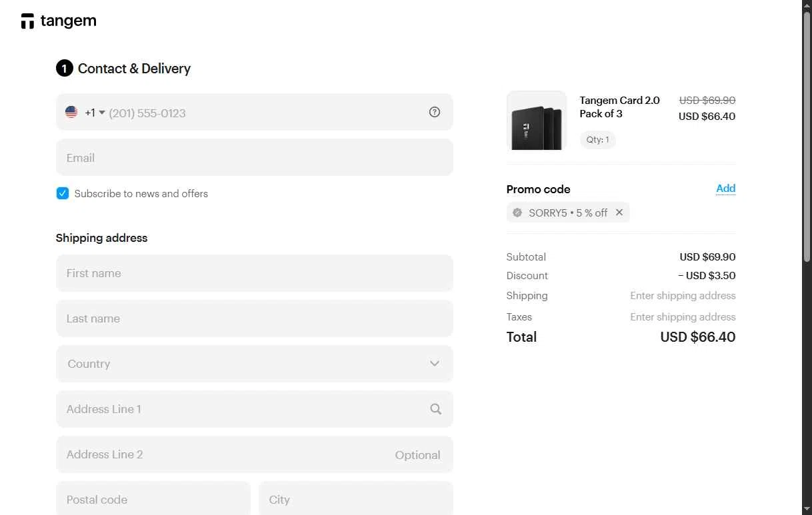Click the SORRY5 promo verified badge icon
This screenshot has width=812, height=515.
pyautogui.click(x=517, y=213)
